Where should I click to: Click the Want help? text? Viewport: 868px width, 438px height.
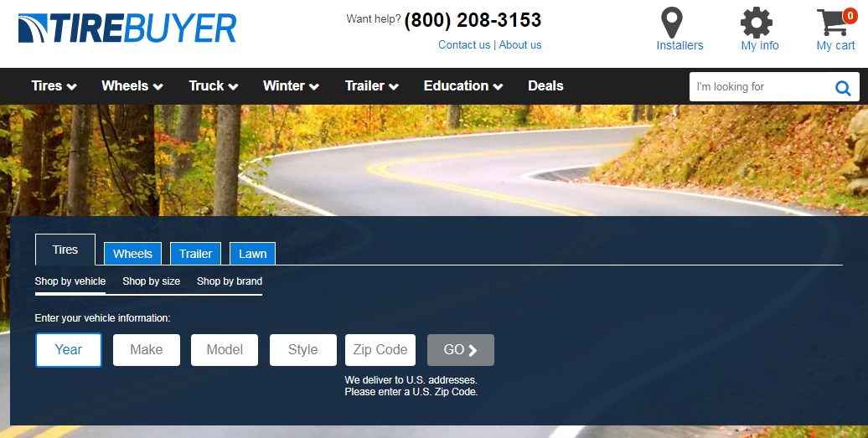(374, 18)
